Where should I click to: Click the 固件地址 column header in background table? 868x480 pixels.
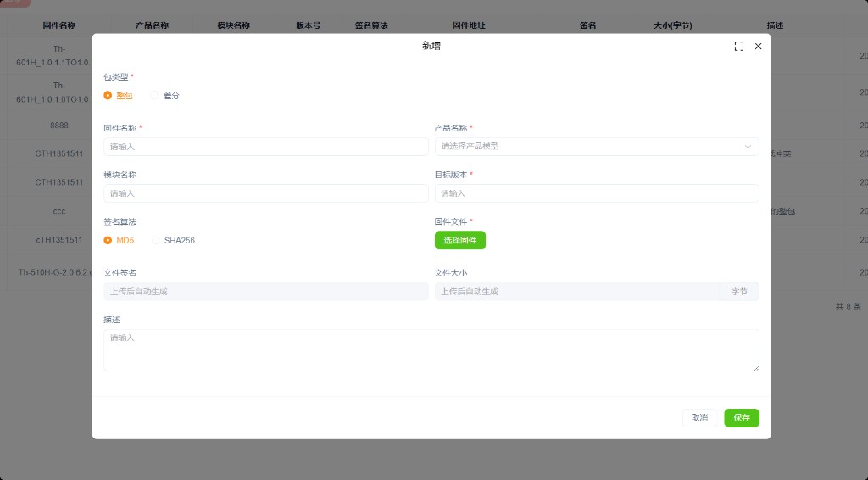(469, 25)
